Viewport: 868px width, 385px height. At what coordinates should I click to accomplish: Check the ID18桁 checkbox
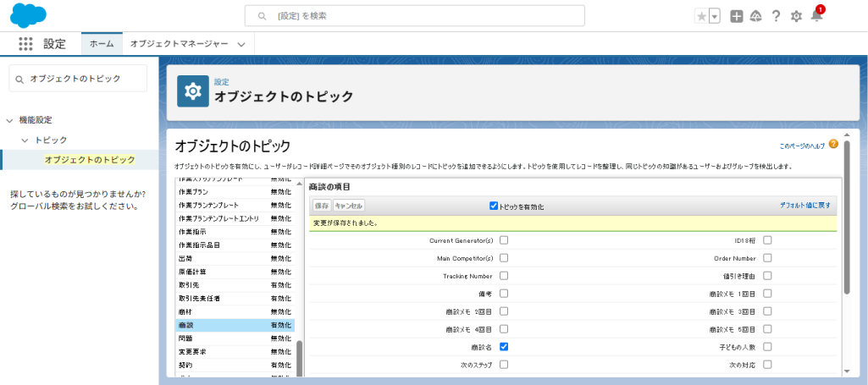767,240
